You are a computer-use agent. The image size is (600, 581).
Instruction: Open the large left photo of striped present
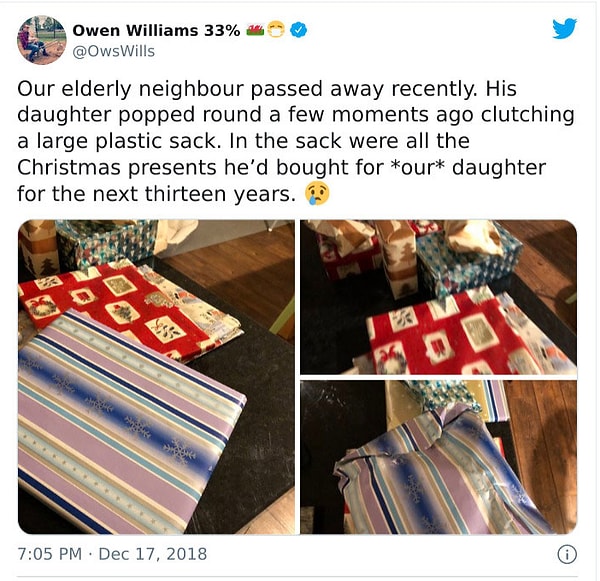(157, 377)
